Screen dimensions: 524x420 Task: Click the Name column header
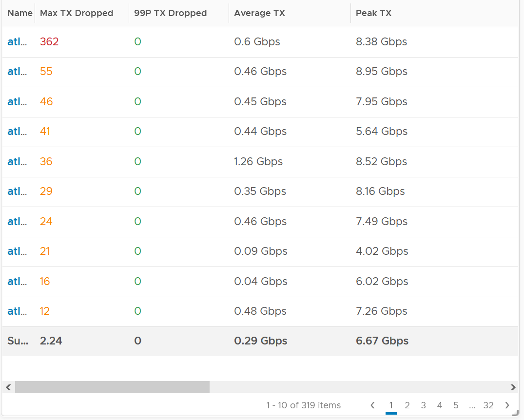click(x=20, y=13)
